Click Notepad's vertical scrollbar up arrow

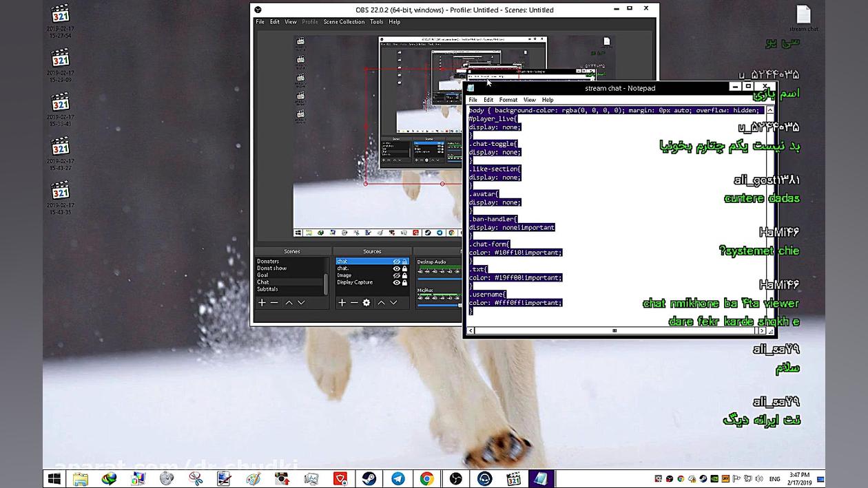click(x=769, y=110)
